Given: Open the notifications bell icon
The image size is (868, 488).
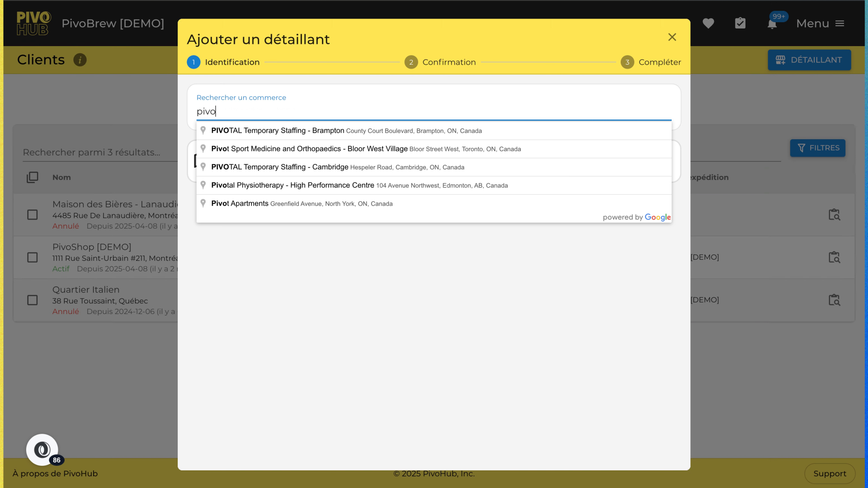Looking at the screenshot, I should pyautogui.click(x=772, y=24).
